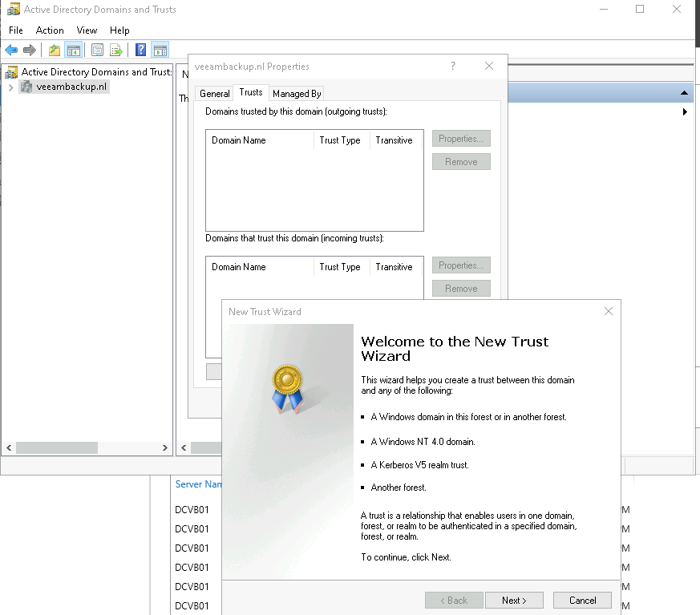Click the Forward arrow toolbar icon
The height and width of the screenshot is (615, 700).
(x=30, y=51)
